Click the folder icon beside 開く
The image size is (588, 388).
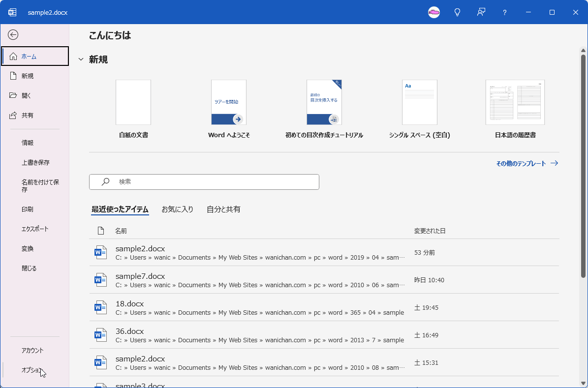[x=13, y=95]
